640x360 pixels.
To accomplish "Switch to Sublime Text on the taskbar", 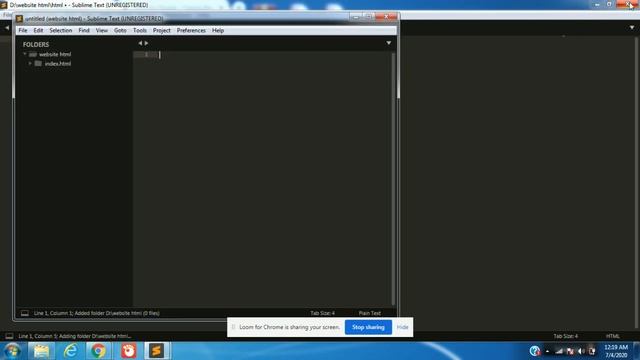I will (157, 351).
